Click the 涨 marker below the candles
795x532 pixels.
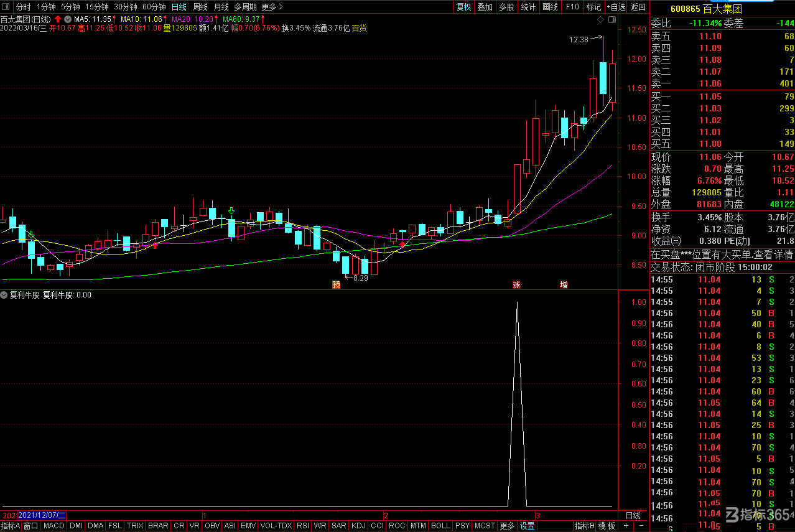point(516,285)
